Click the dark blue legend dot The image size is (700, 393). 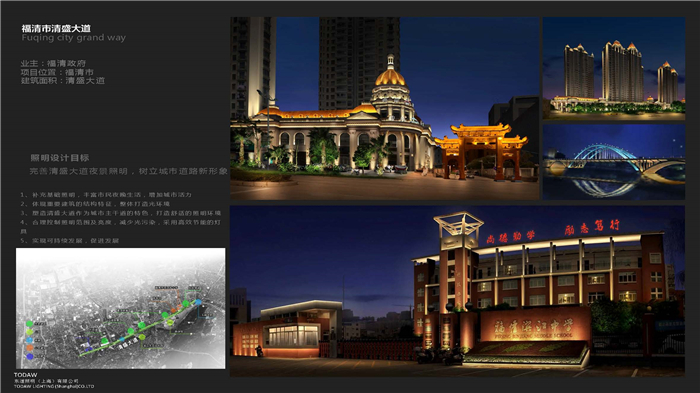click(x=30, y=356)
